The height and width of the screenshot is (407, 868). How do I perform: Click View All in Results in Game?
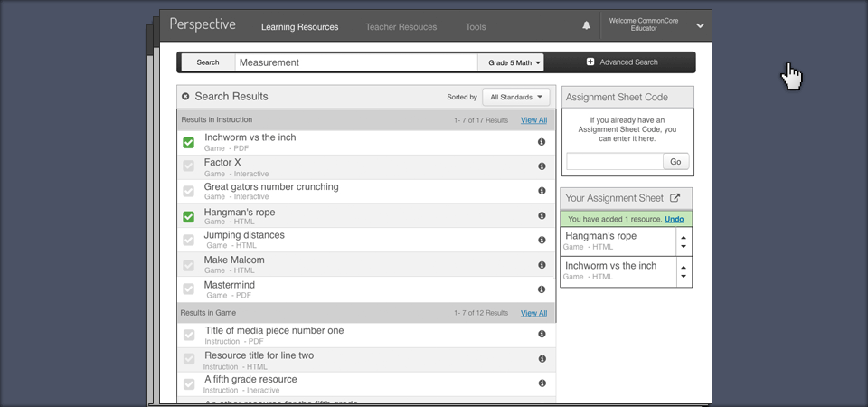point(533,313)
